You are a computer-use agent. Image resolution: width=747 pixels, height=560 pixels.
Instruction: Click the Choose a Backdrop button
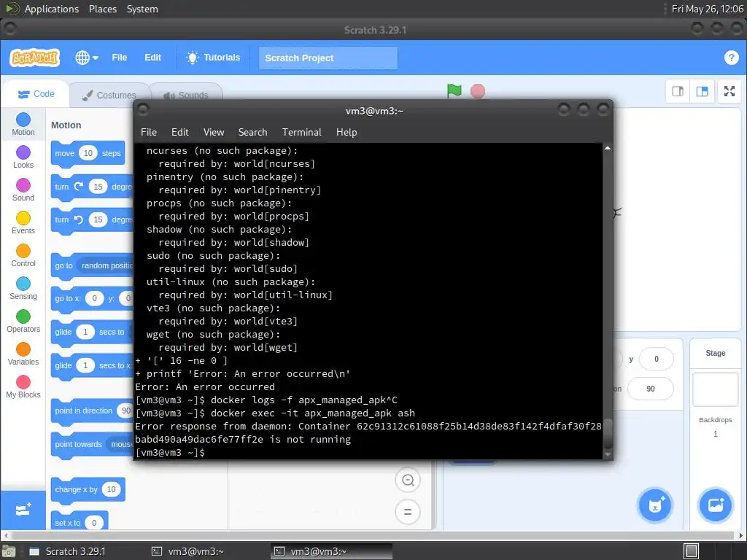(715, 505)
